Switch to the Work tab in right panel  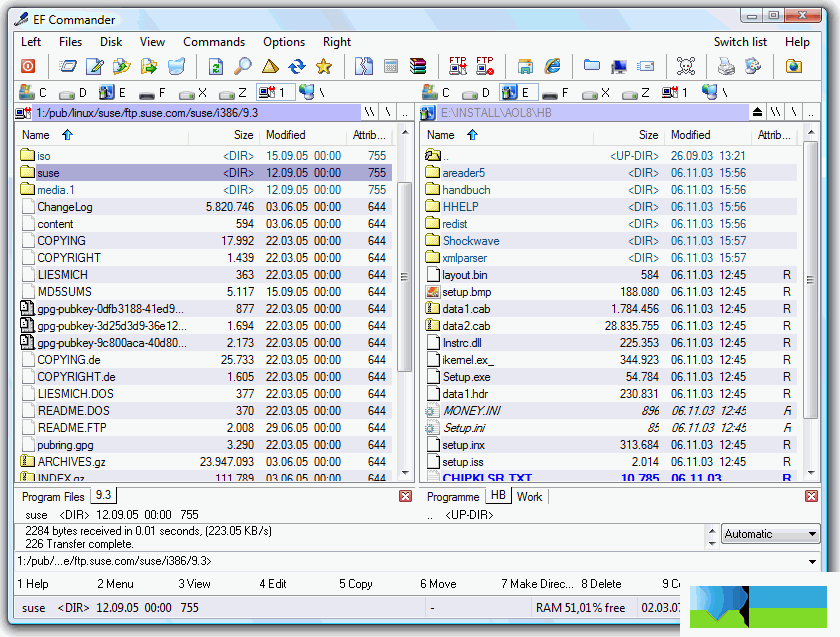pos(529,497)
